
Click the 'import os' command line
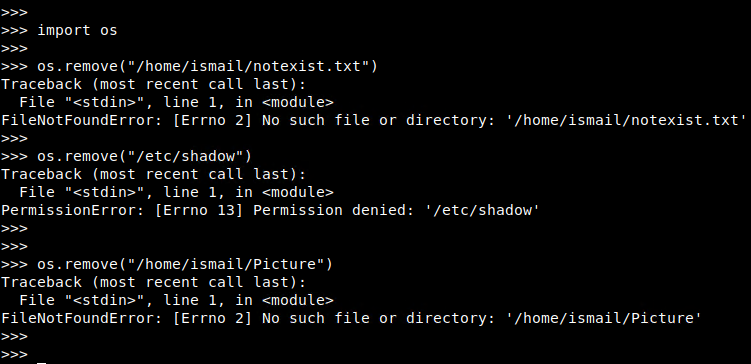click(59, 30)
